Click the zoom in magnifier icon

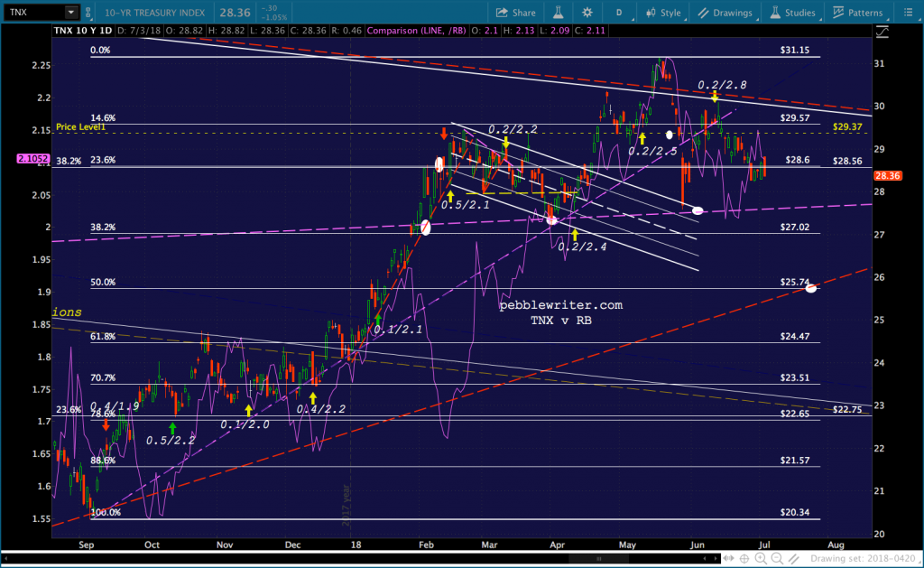(762, 558)
